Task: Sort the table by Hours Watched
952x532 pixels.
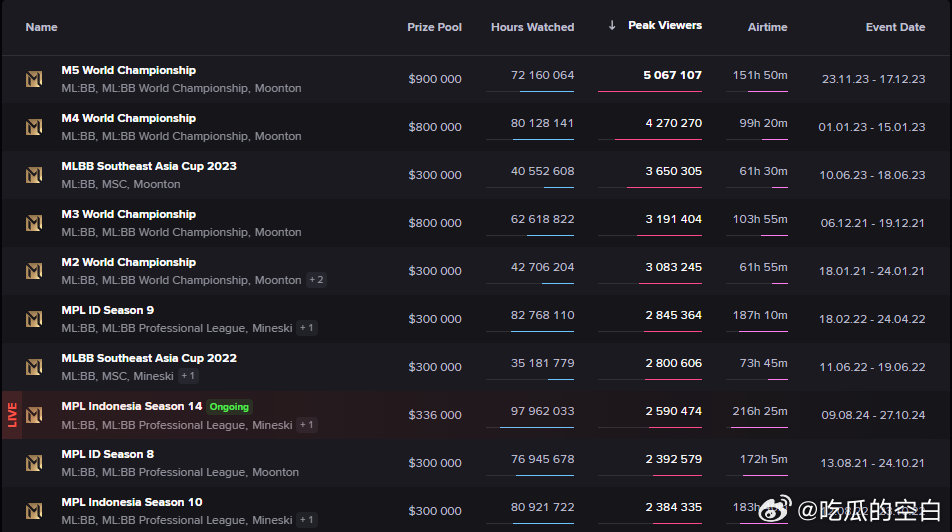Action: pos(532,27)
